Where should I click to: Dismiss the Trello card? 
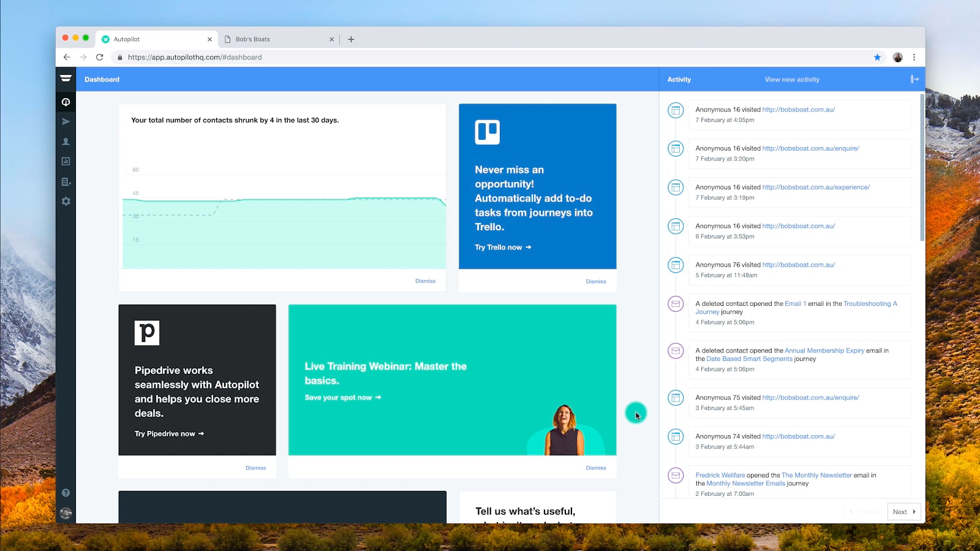(x=595, y=281)
